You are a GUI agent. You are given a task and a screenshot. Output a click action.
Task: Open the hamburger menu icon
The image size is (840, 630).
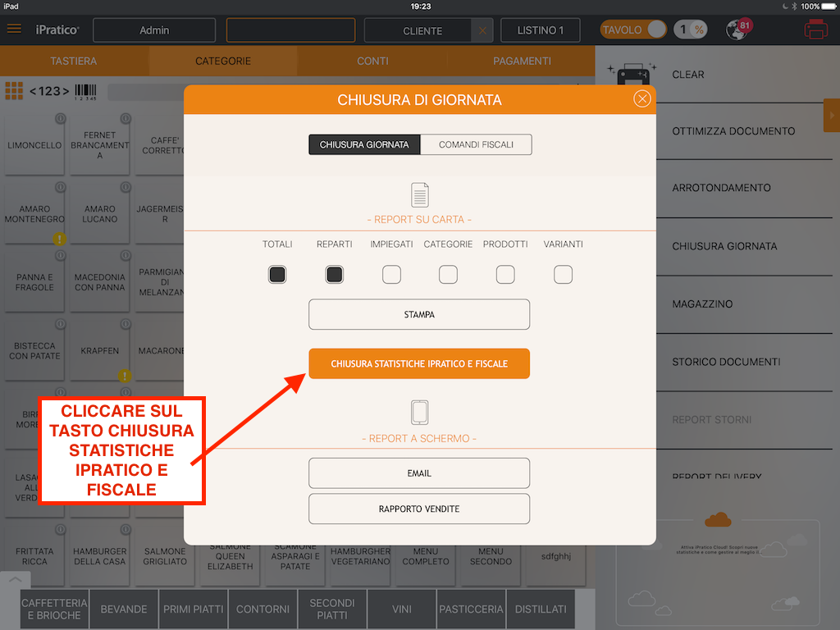(15, 29)
